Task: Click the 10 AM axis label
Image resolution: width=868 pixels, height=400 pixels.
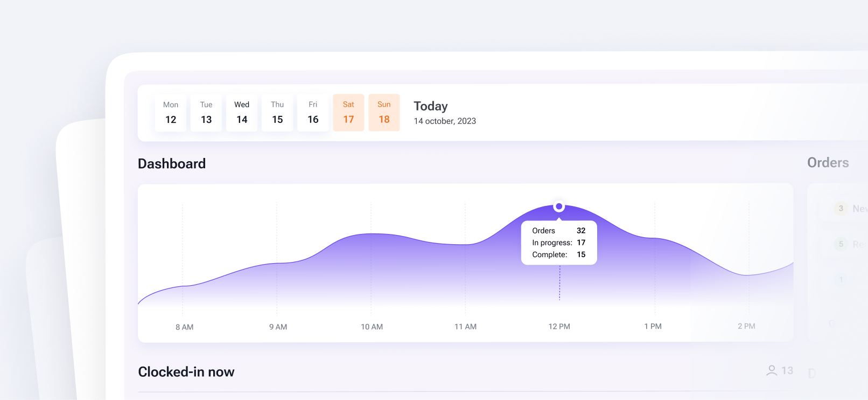Action: click(x=372, y=327)
